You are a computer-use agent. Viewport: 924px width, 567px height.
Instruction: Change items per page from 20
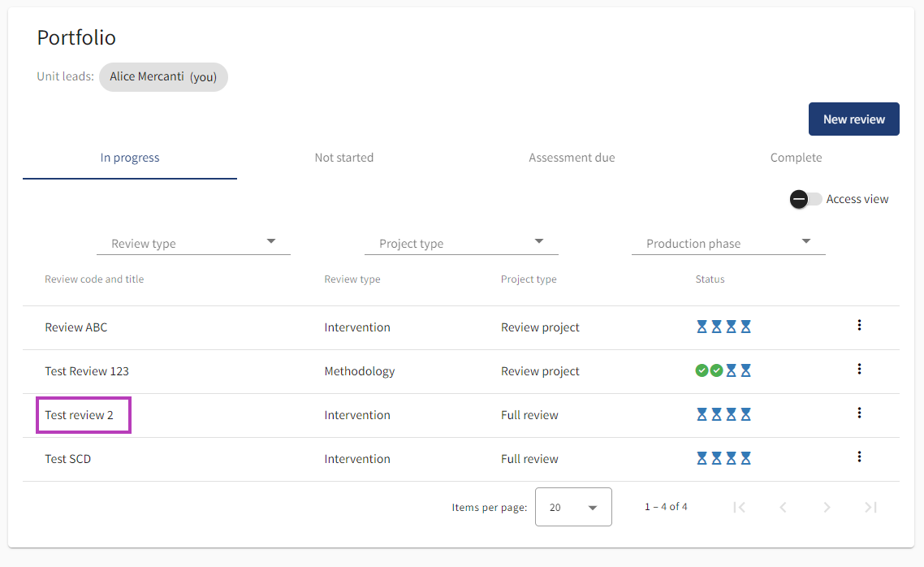pyautogui.click(x=573, y=508)
